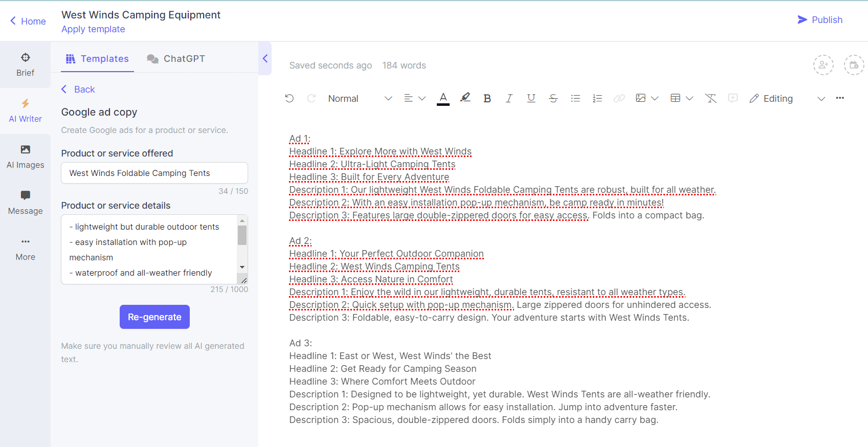Publish the document
Viewport: 868px width, 447px height.
point(820,19)
